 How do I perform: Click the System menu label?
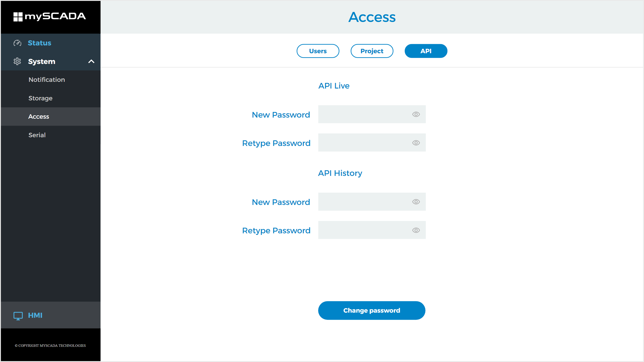pyautogui.click(x=42, y=61)
